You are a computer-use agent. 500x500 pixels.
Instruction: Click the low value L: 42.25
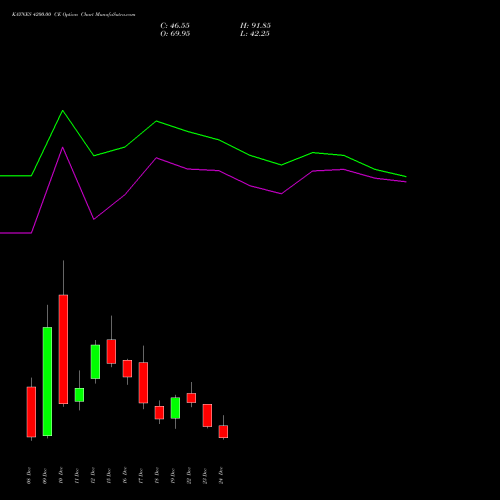255,33
